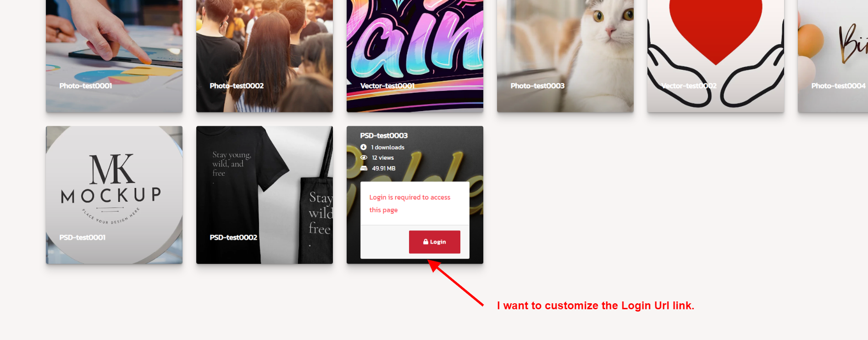Open the Photo-test0002 crowd thumbnail
Viewport: 868px width, 340px height.
click(265, 56)
